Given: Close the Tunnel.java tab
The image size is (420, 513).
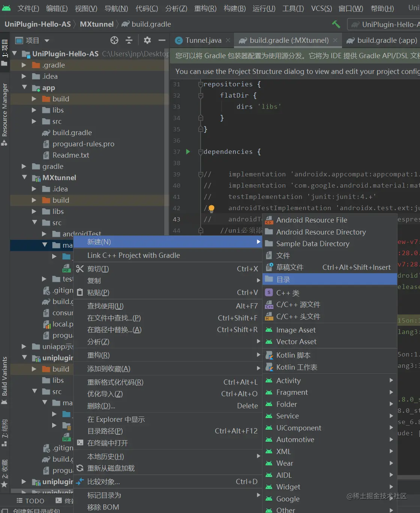Looking at the screenshot, I should click(228, 40).
